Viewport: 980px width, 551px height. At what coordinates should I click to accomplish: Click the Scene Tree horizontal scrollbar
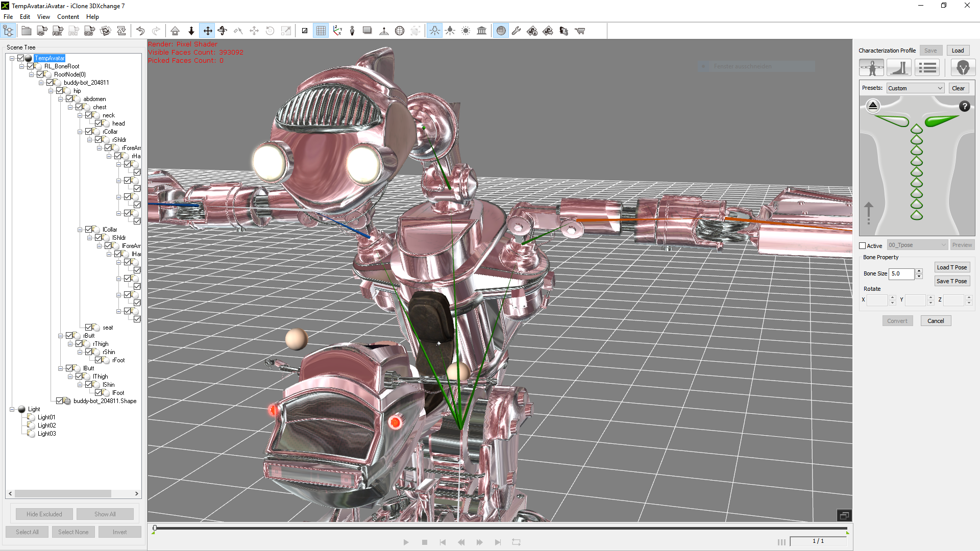pyautogui.click(x=63, y=494)
